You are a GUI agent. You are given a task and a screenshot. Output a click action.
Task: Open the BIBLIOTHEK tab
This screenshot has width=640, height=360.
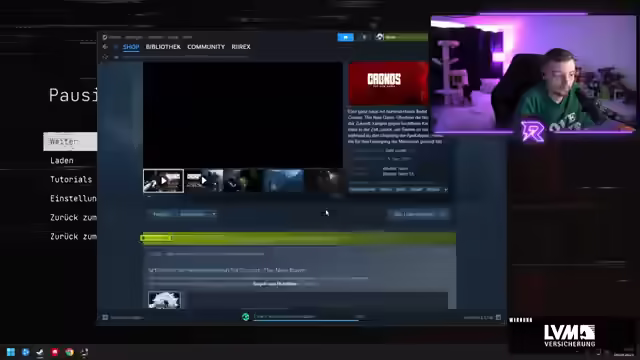pos(163,47)
